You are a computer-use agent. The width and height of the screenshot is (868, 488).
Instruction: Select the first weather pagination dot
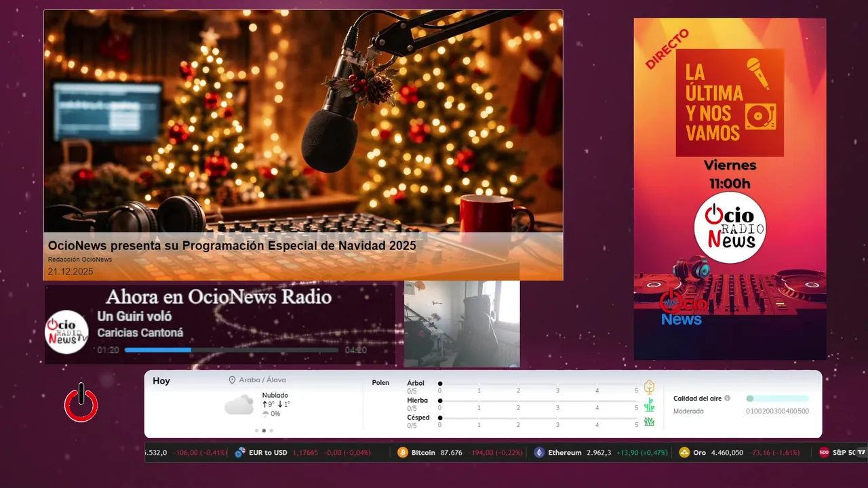(256, 430)
